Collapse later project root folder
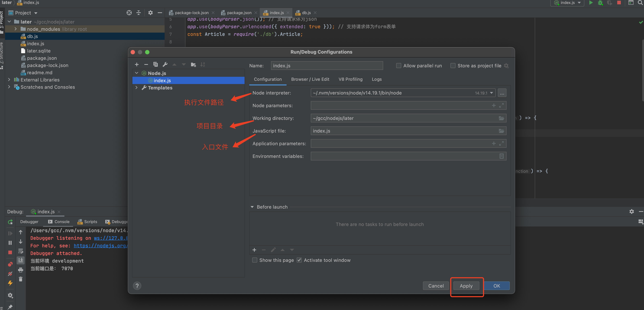Screen dimensions: 644x310 point(9,22)
